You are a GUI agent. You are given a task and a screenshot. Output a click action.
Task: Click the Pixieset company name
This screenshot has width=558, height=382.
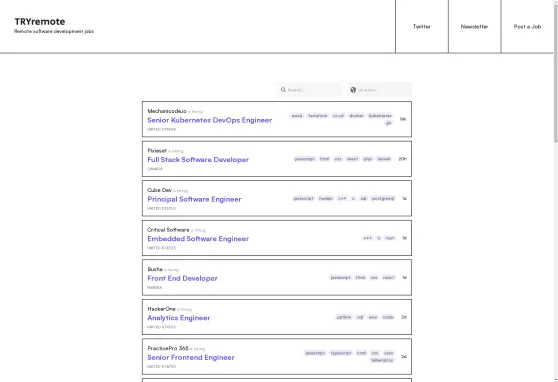click(x=157, y=151)
